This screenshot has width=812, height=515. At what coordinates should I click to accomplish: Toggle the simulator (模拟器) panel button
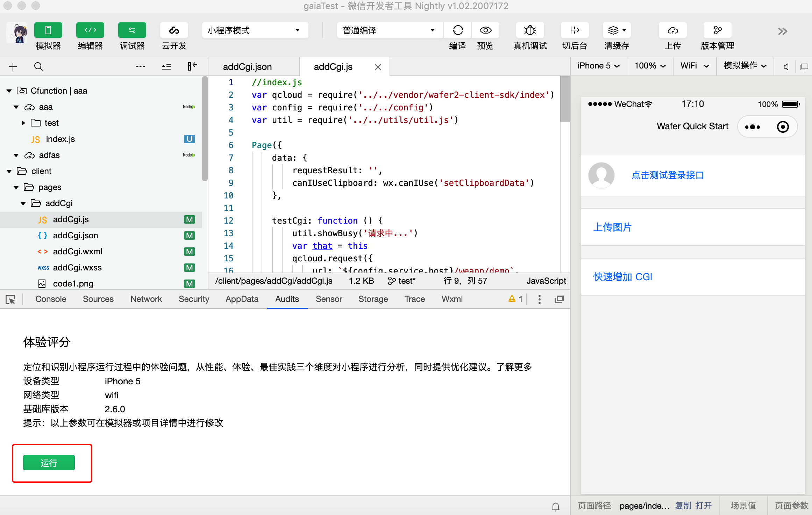(x=48, y=30)
